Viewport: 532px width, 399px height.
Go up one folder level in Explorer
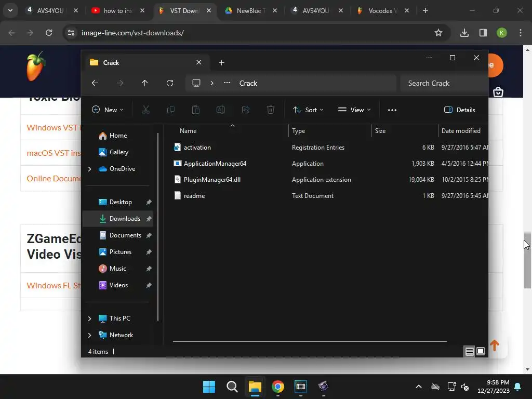[x=145, y=83]
